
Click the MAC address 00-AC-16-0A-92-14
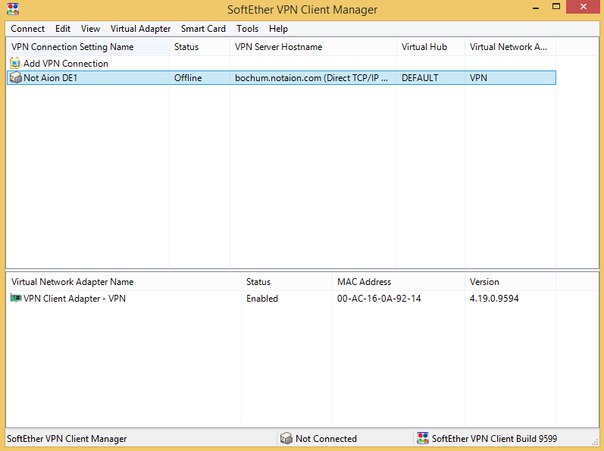click(x=379, y=298)
